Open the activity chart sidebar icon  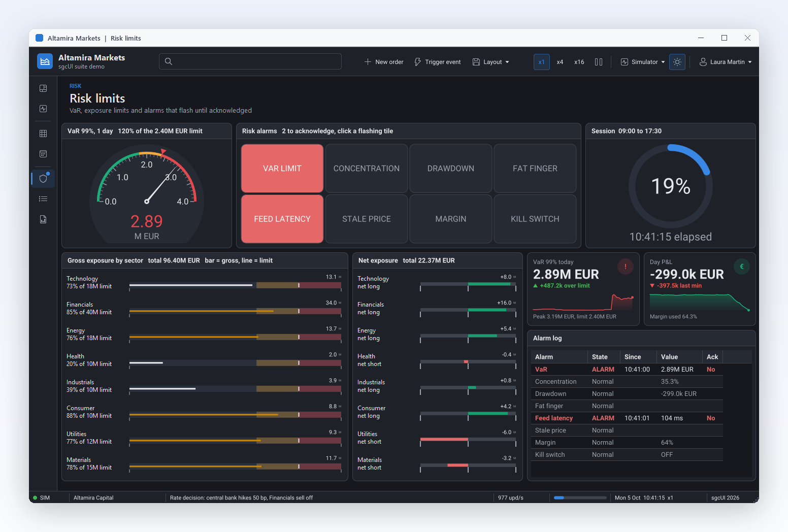[x=43, y=109]
